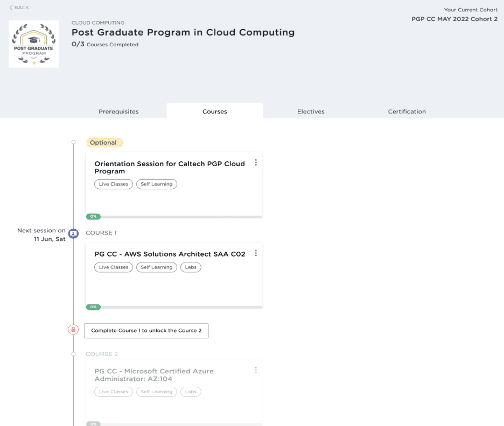Click 0% progress indicator on Azure course card
Viewport: 504px width, 426px height.
(93, 424)
